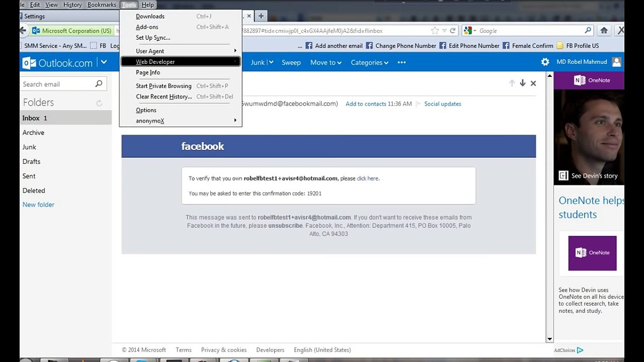The image size is (644, 362).
Task: Open SMM Service bookmark
Action: click(x=56, y=46)
